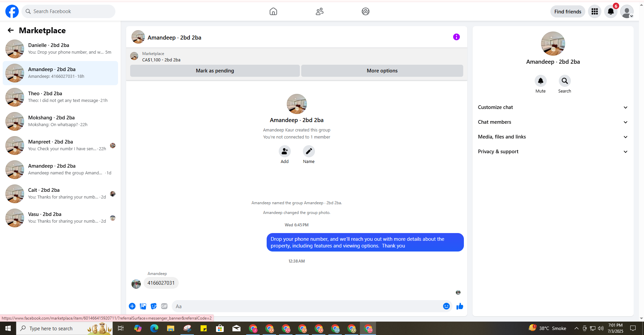Open Microsoft Edge from the taskbar
Viewport: 644px width, 335px height.
tap(154, 328)
